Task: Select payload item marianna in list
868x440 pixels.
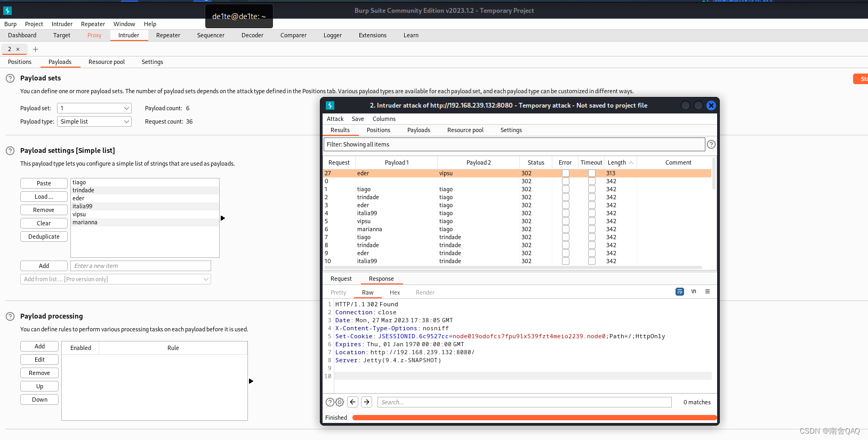Action: [x=145, y=222]
